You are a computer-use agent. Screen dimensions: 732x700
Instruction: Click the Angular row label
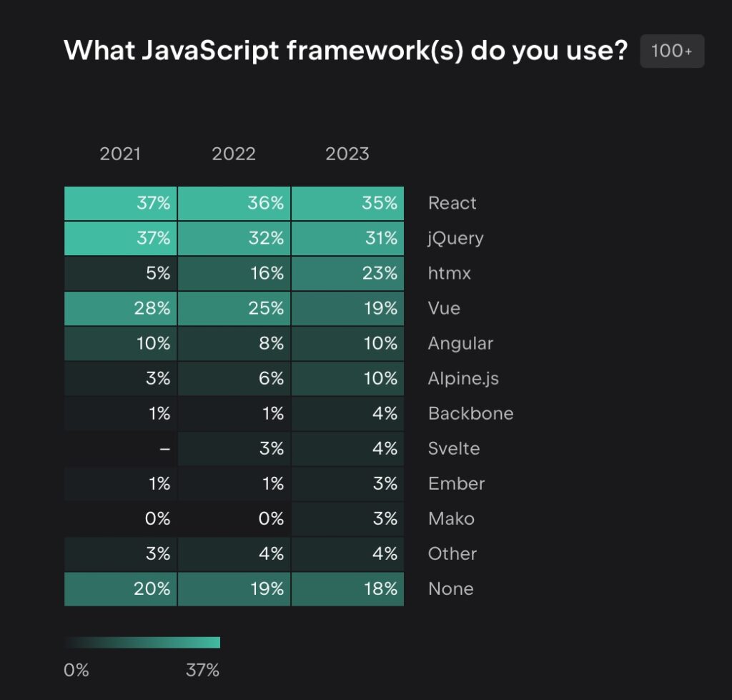[460, 344]
